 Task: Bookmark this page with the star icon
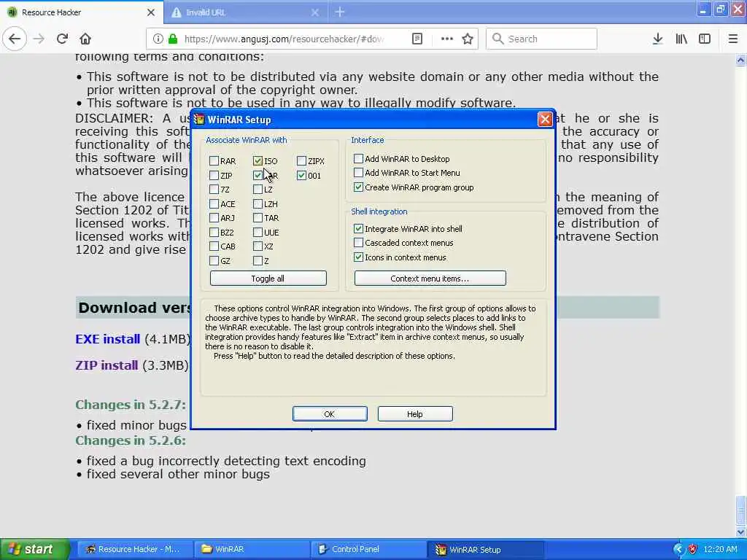(x=468, y=39)
